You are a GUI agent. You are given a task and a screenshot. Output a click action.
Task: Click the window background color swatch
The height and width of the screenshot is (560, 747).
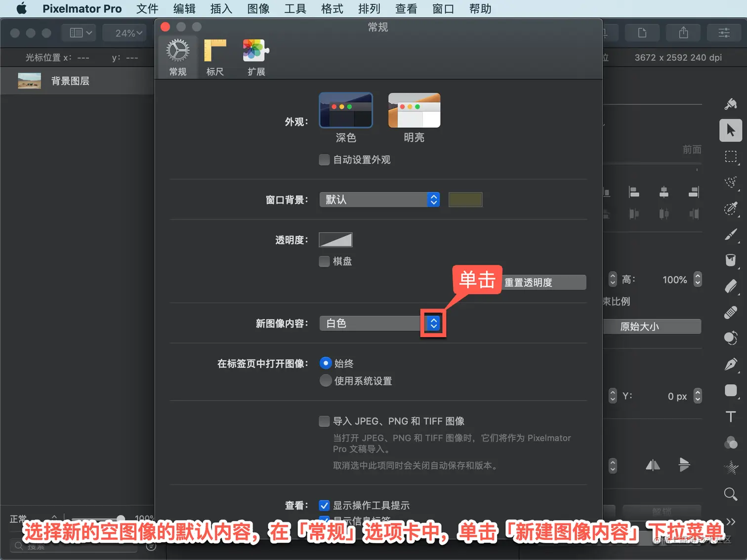click(x=465, y=200)
